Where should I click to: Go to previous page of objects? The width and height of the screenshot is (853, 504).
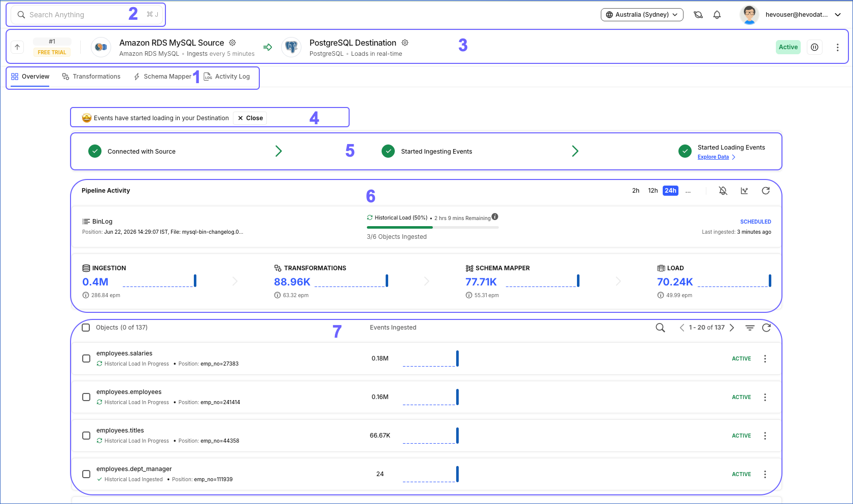click(x=682, y=328)
